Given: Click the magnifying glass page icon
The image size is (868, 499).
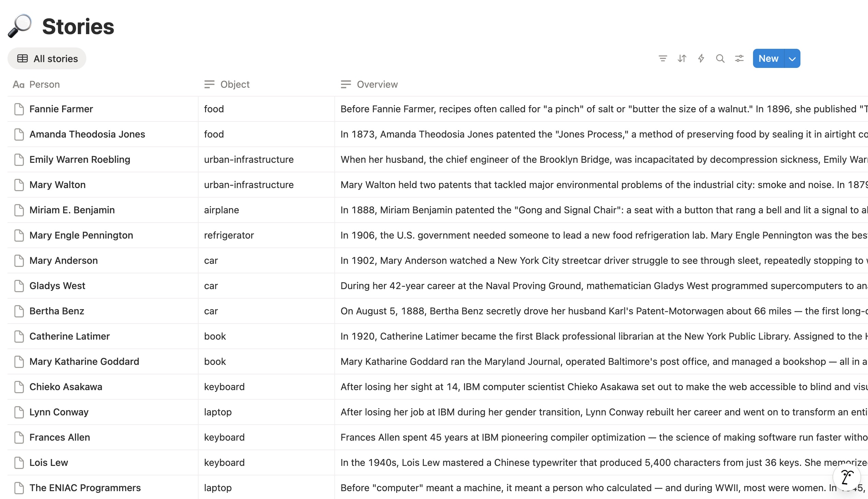Looking at the screenshot, I should [x=20, y=26].
